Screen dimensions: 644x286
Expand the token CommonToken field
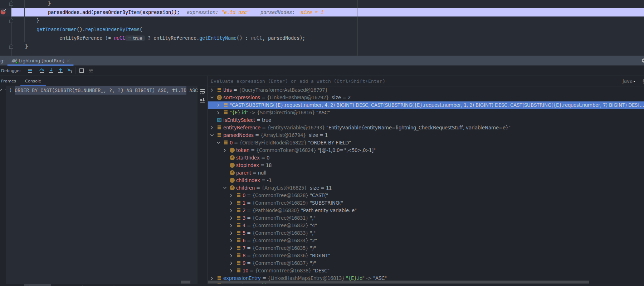coord(225,150)
